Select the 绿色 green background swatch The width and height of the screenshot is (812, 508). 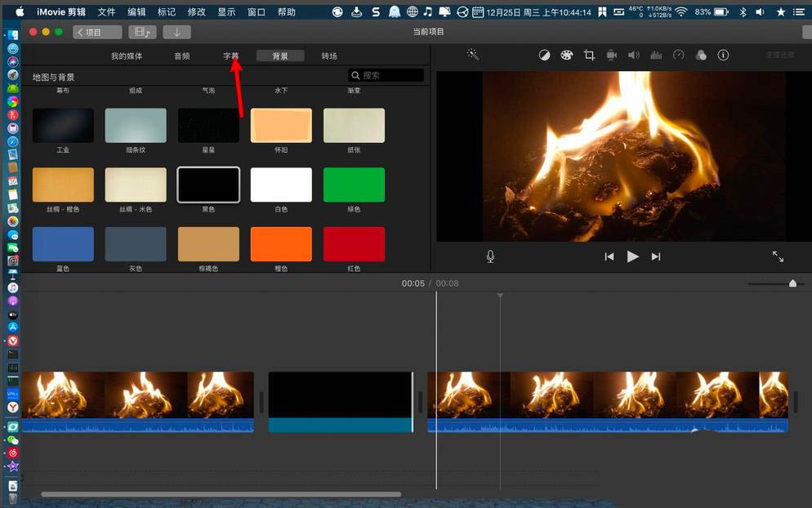click(354, 185)
